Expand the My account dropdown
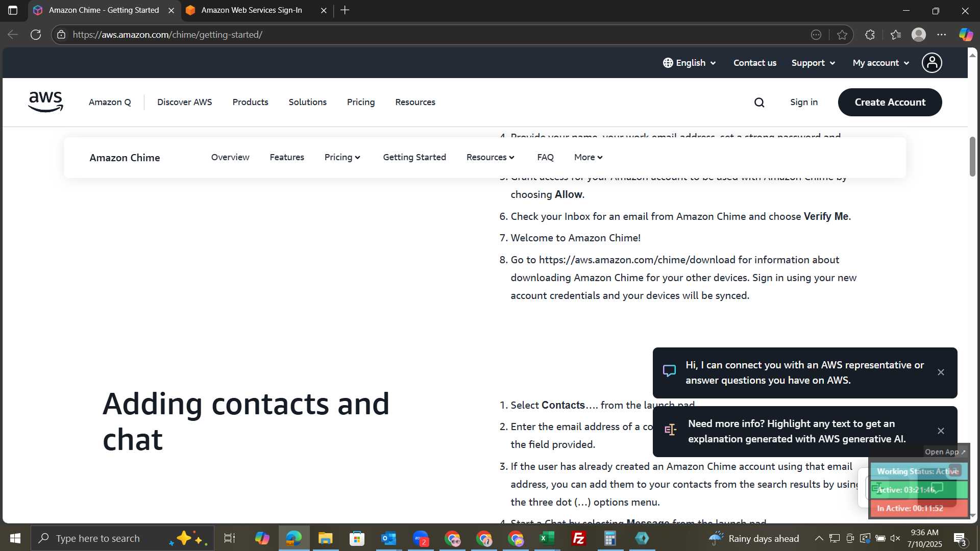 881,63
